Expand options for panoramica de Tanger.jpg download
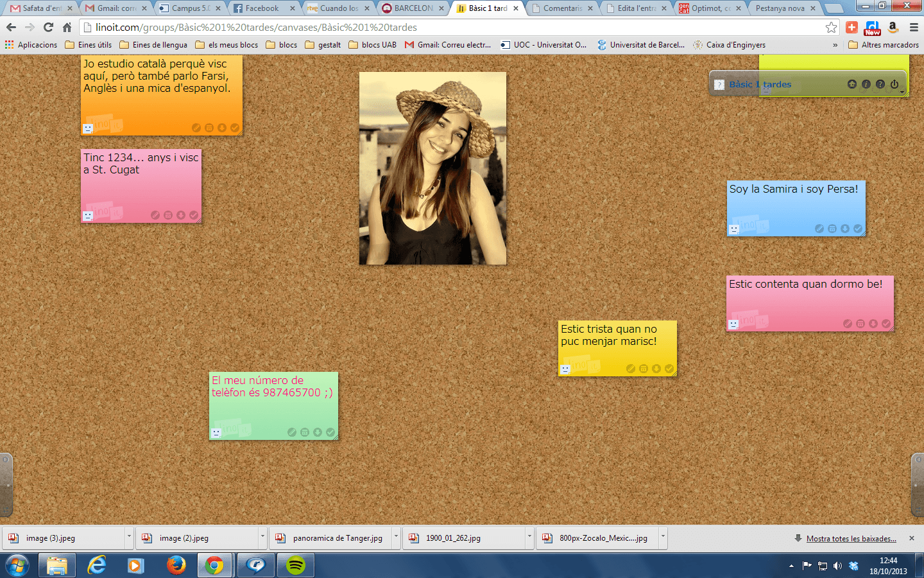Viewport: 924px width, 578px height. [396, 536]
